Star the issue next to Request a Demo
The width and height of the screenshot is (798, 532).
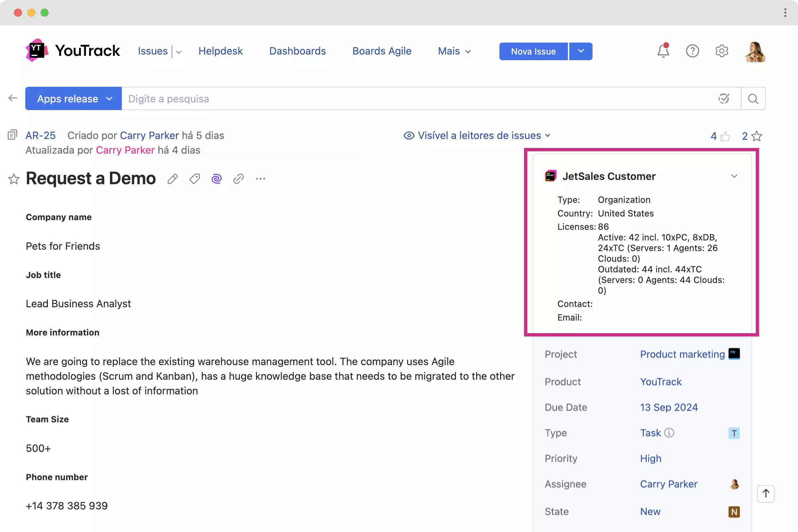(14, 179)
